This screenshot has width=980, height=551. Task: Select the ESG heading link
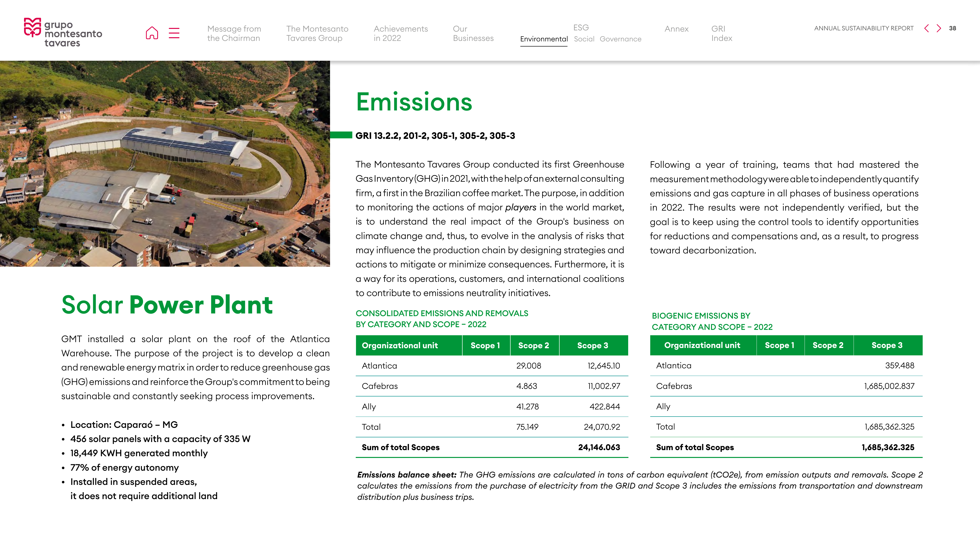[x=581, y=27]
